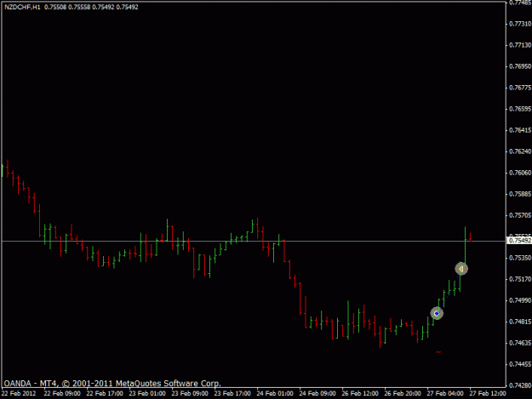The image size is (532, 399).
Task: Click the 0.76950 price scale label
Action: 520,66
